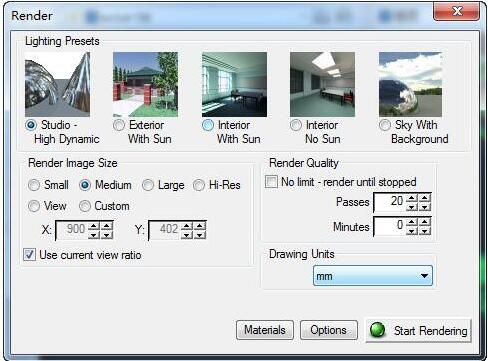The width and height of the screenshot is (488, 361).
Task: Enable No limit render until stopped
Action: pos(271,182)
